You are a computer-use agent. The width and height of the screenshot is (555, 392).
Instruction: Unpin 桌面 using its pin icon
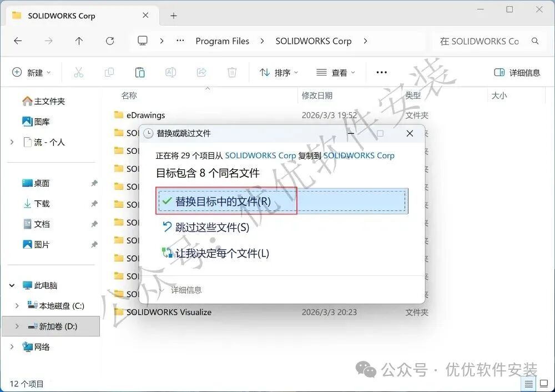tap(94, 183)
